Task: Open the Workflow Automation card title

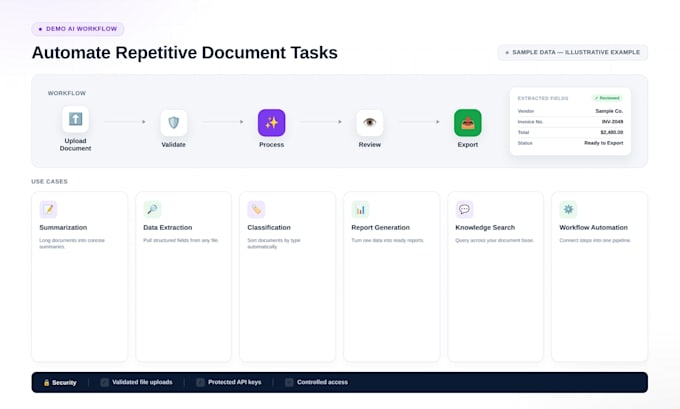Action: tap(593, 227)
